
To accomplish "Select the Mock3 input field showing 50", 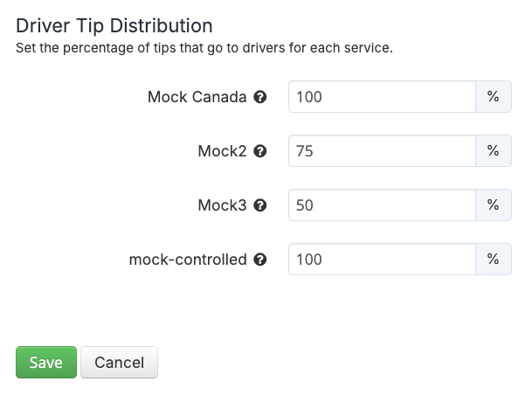I will coord(382,205).
